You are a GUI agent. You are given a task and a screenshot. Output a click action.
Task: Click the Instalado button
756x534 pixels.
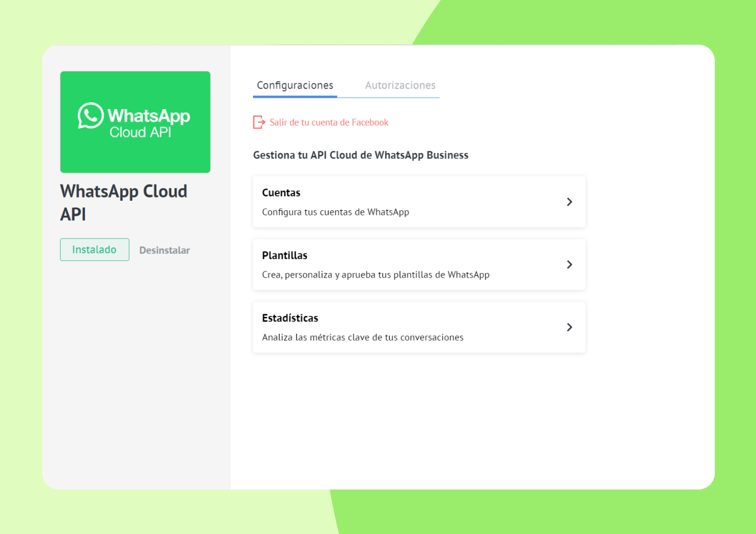pos(94,250)
